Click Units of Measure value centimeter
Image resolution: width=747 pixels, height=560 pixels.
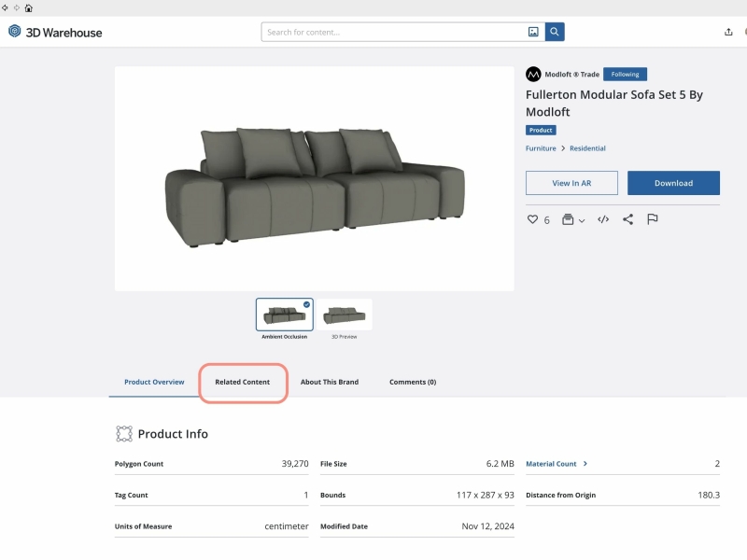coord(287,526)
